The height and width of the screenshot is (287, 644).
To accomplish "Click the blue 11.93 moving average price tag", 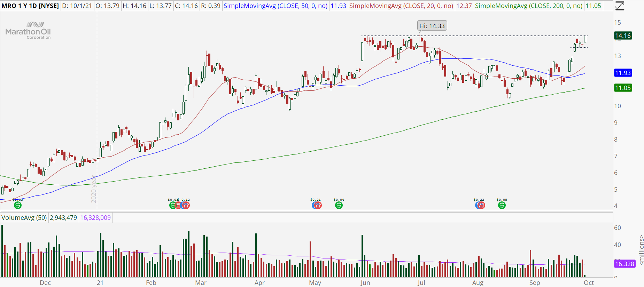I will [623, 73].
